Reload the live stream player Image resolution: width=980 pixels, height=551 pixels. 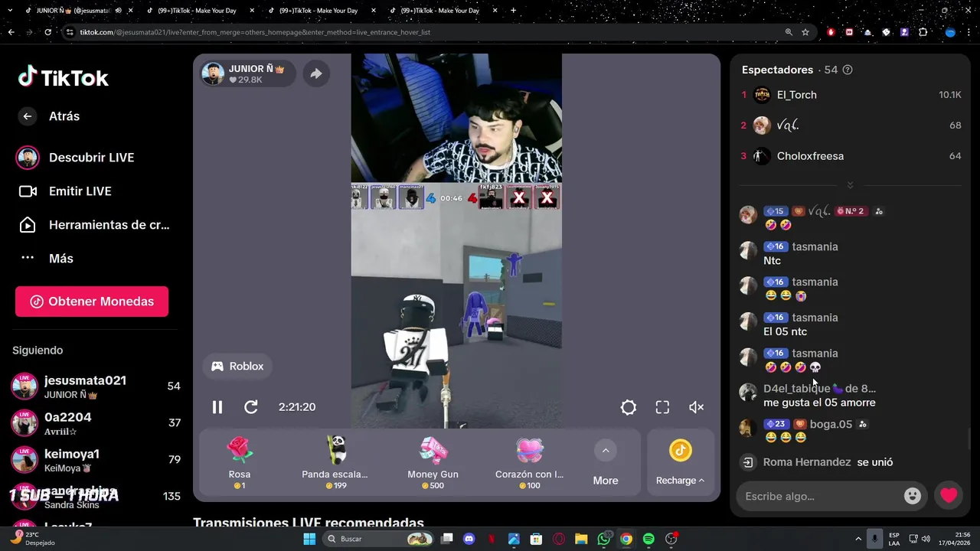pos(251,407)
